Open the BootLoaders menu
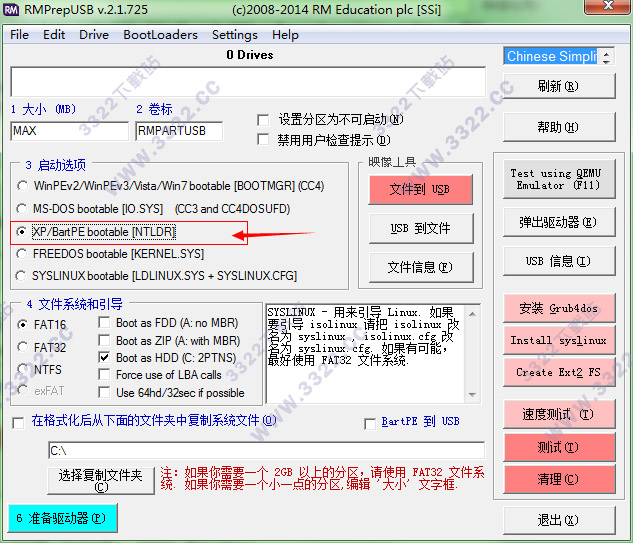The image size is (633, 543). point(161,35)
